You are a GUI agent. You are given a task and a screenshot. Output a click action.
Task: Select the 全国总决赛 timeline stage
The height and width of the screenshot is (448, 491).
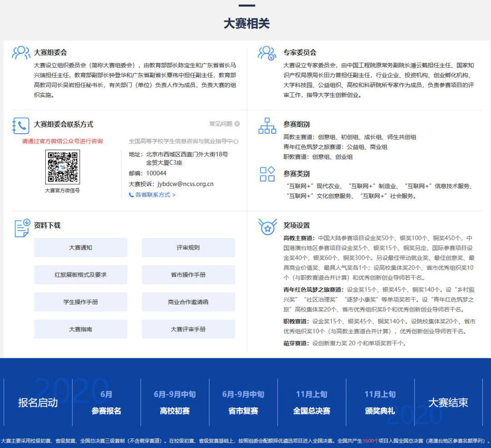pyautogui.click(x=311, y=403)
